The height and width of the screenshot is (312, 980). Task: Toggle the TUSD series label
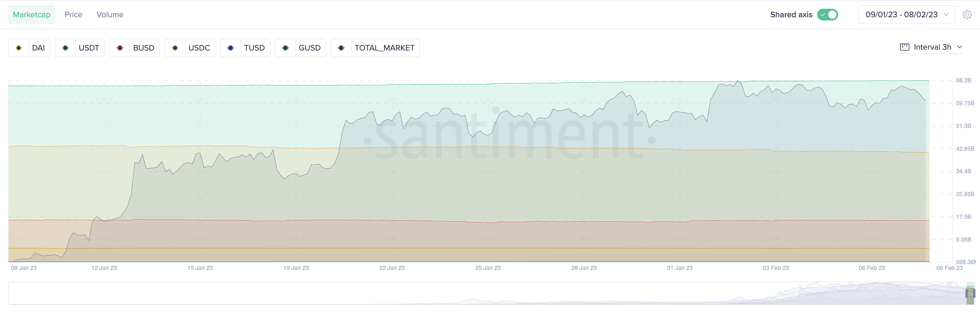pos(254,48)
